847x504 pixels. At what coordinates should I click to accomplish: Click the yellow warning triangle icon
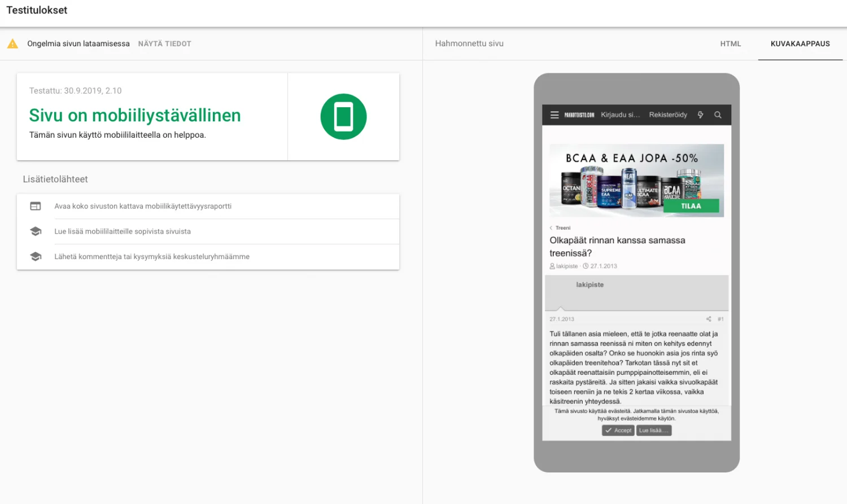point(12,43)
